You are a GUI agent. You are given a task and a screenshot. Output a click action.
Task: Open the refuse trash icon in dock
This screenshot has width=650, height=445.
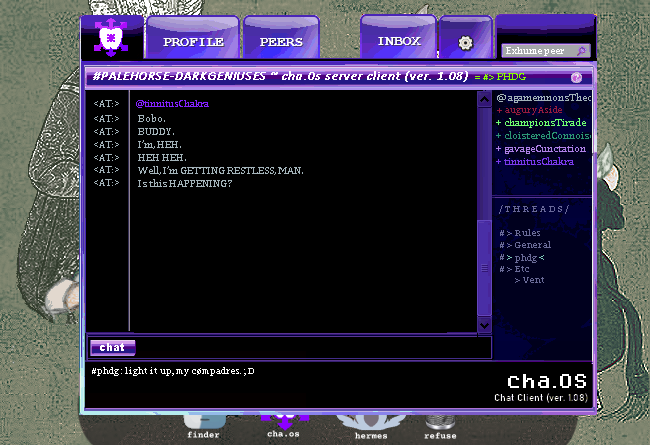click(440, 423)
